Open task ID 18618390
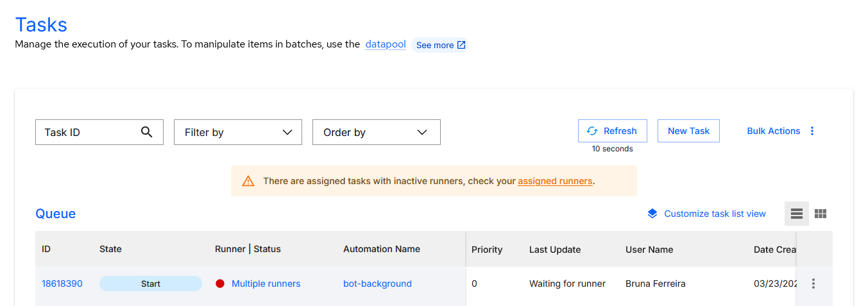The image size is (868, 306). (62, 284)
